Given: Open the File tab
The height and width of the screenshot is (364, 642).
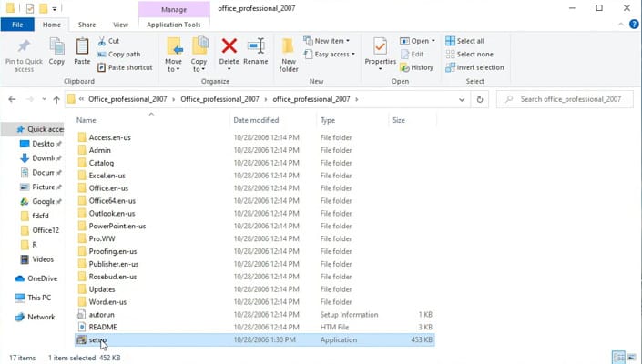Looking at the screenshot, I should coord(17,25).
